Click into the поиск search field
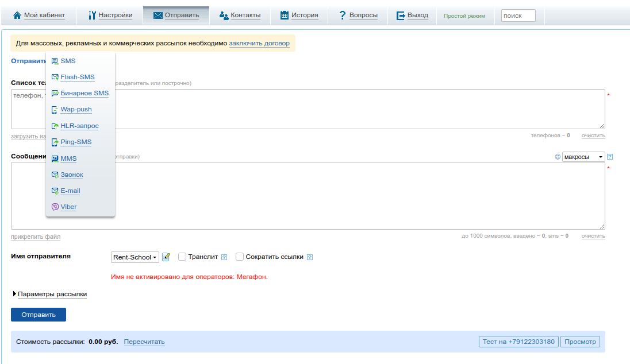Viewport: 630px width, 364px height. tap(518, 16)
